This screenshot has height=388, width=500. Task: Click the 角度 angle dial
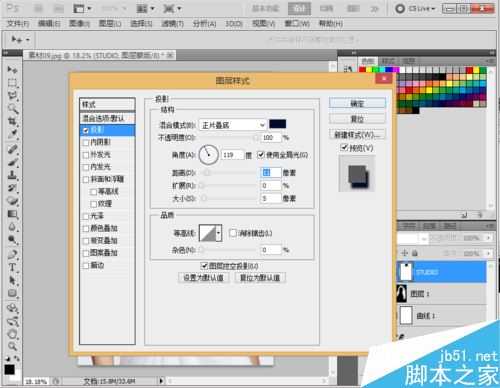[209, 155]
